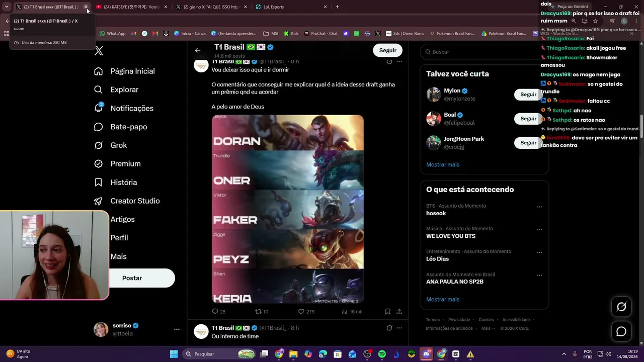Open JongHoon Park's profile avatar
Viewport: 644px width, 362px height.
434,143
